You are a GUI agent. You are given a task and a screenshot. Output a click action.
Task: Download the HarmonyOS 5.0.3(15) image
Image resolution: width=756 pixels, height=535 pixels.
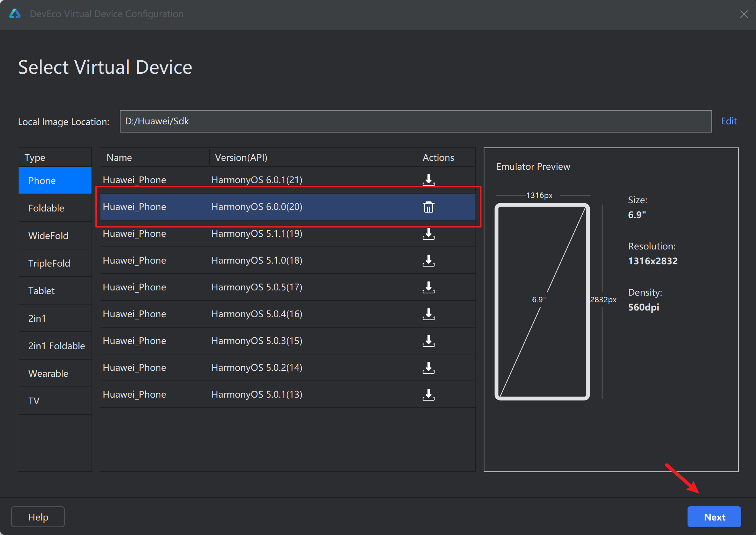[x=428, y=341]
